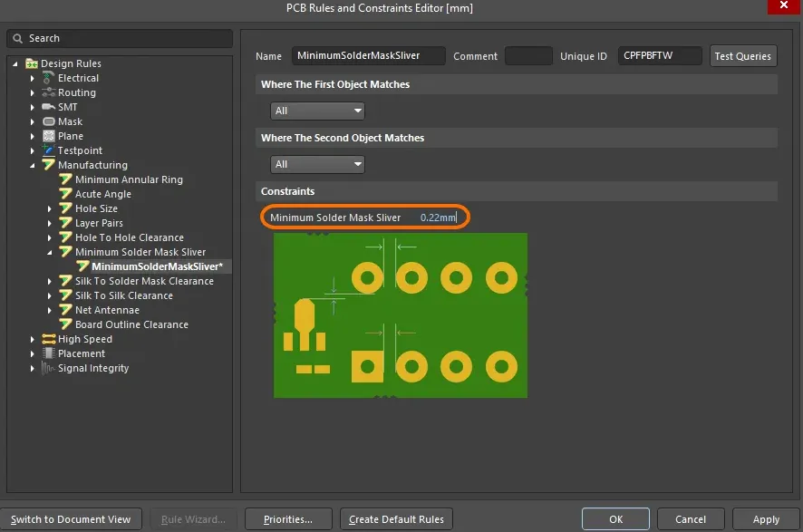
Task: Click the MinimumSolderMaskSliver* rule icon
Action: [83, 266]
